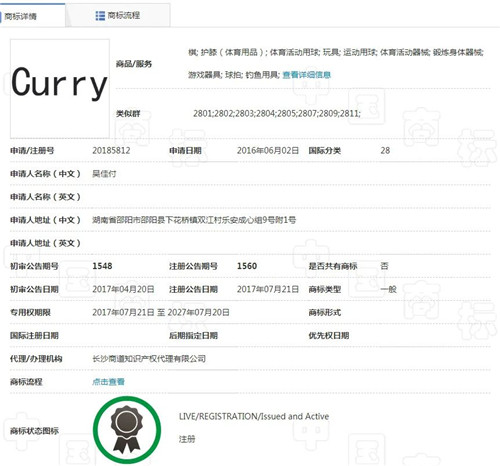Open the 查看详细信息 link
Image resolution: width=500 pixels, height=466 pixels.
click(306, 75)
